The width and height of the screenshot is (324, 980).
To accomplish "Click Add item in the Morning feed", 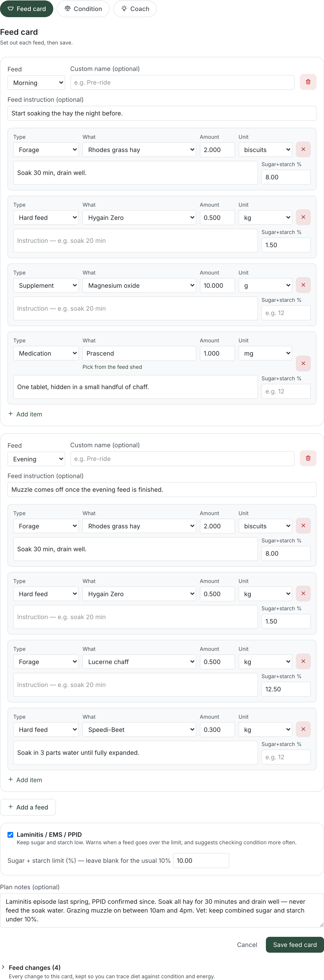I will coord(26,414).
